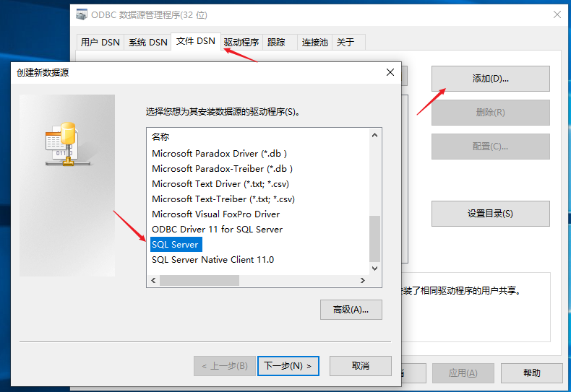571x392 pixels.
Task: Switch to the 用户 DSN tab
Action: tap(100, 42)
